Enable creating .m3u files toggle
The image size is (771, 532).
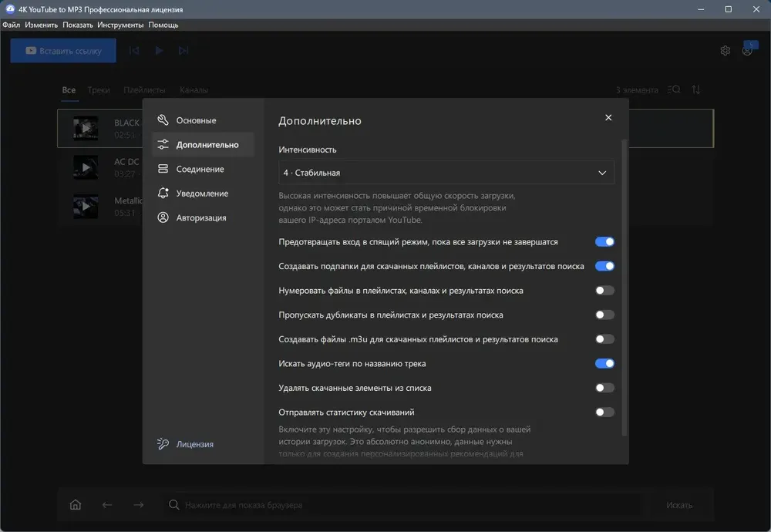tap(604, 339)
